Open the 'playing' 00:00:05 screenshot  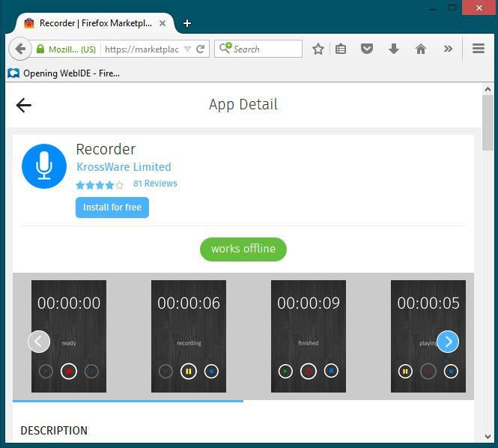point(428,336)
